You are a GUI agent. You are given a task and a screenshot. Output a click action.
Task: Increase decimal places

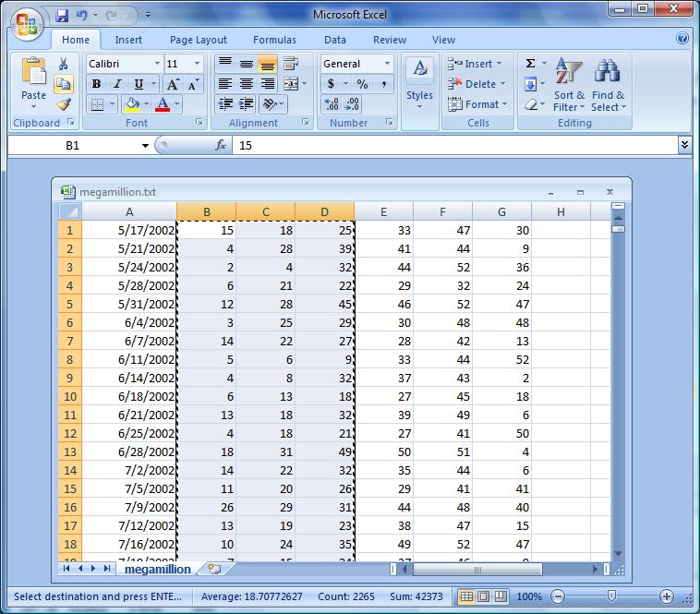click(x=332, y=104)
